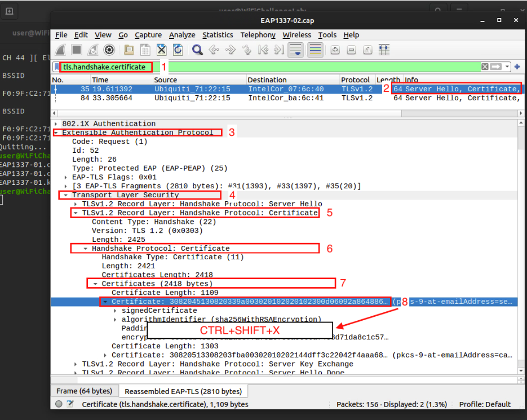This screenshot has width=527, height=420.
Task: Sort packets by Destination column header
Action: pos(293,79)
